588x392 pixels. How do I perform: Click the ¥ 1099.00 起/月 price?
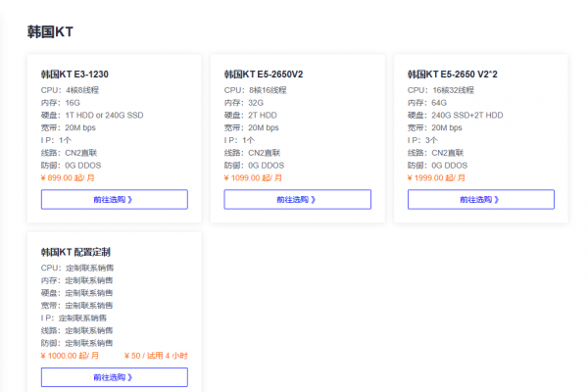tap(253, 177)
